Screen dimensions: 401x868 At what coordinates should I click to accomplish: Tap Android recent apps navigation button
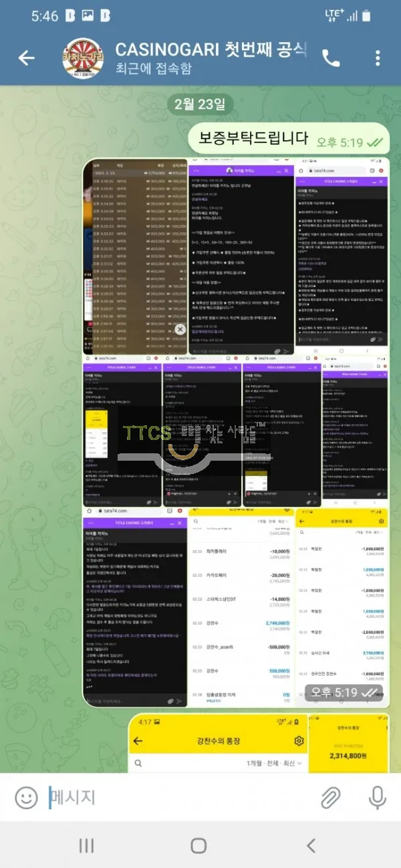(x=86, y=846)
